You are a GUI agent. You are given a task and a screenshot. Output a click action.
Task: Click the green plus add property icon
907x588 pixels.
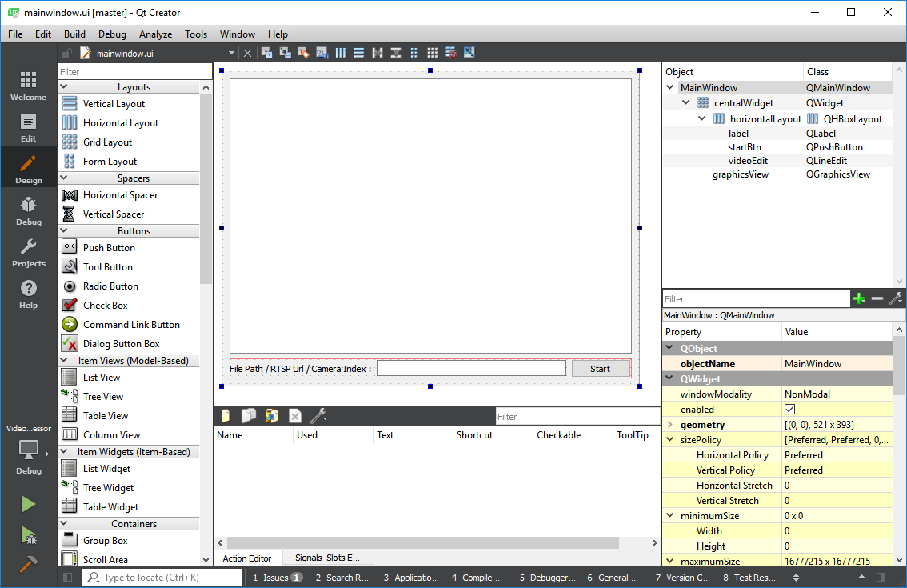pyautogui.click(x=859, y=298)
